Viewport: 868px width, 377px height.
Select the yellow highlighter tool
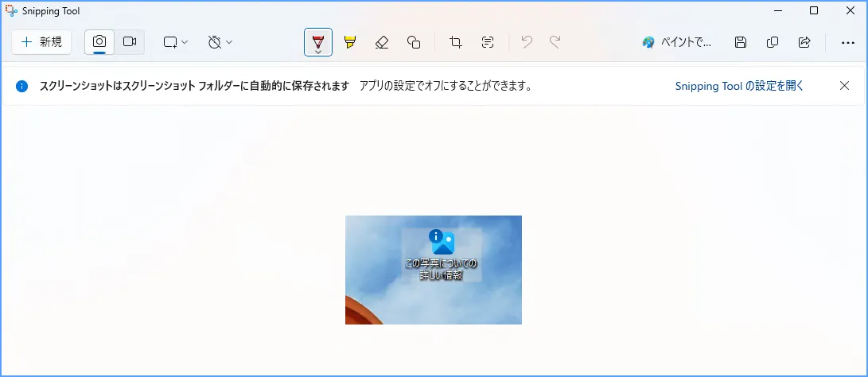(x=350, y=42)
